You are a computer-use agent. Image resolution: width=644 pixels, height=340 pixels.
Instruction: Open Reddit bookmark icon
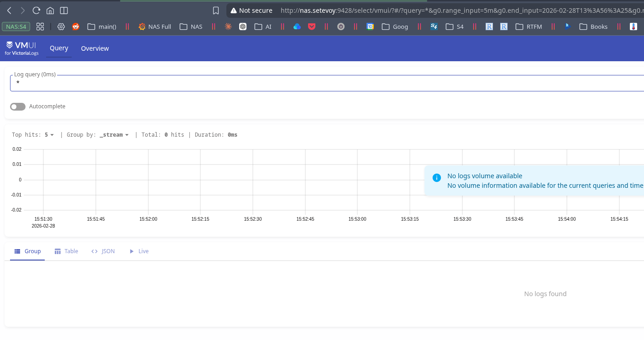coord(76,27)
